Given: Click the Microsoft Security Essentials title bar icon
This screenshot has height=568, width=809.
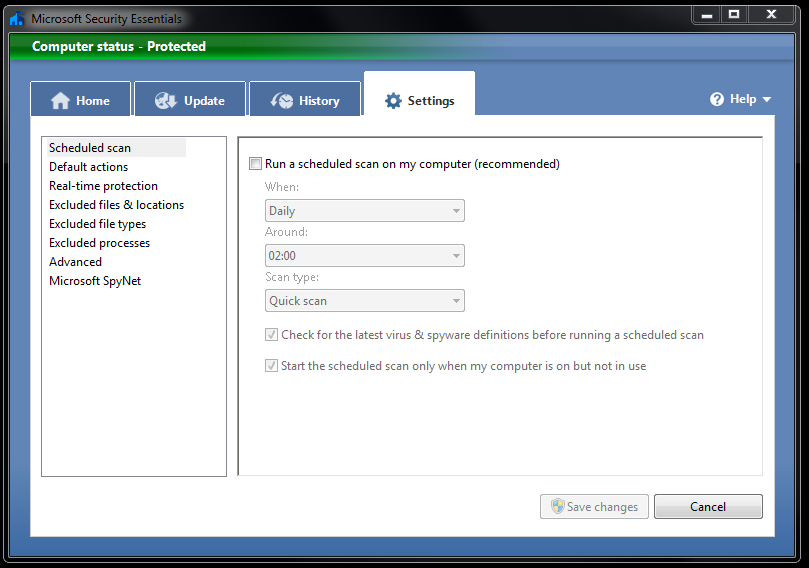Looking at the screenshot, I should [x=17, y=18].
